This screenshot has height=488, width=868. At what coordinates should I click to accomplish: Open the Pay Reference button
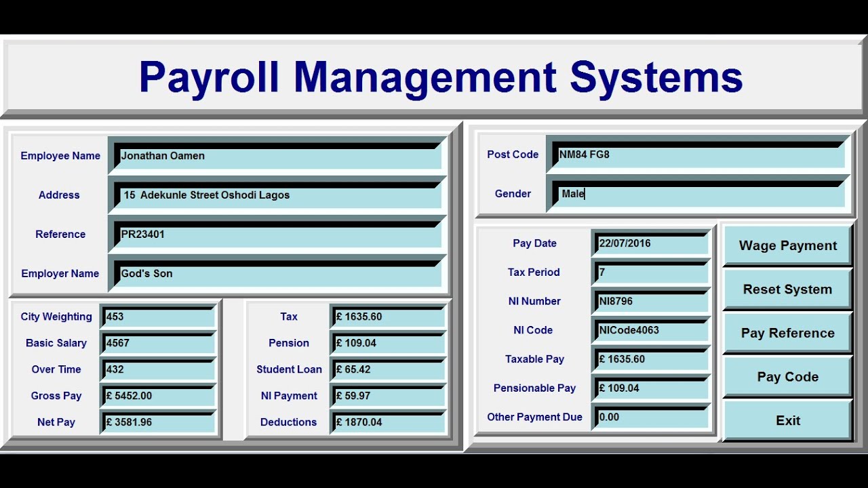788,333
